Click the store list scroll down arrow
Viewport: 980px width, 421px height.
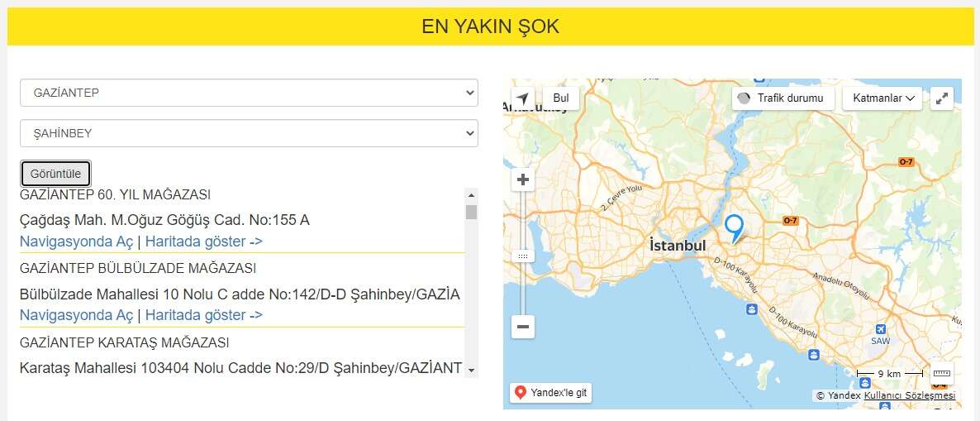pos(471,370)
